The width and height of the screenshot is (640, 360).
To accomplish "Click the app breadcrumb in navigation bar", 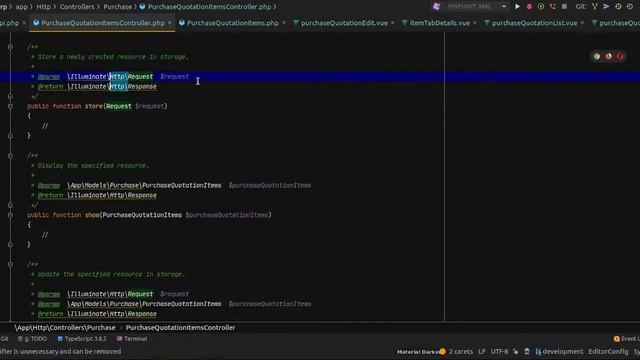I will click(x=22, y=7).
